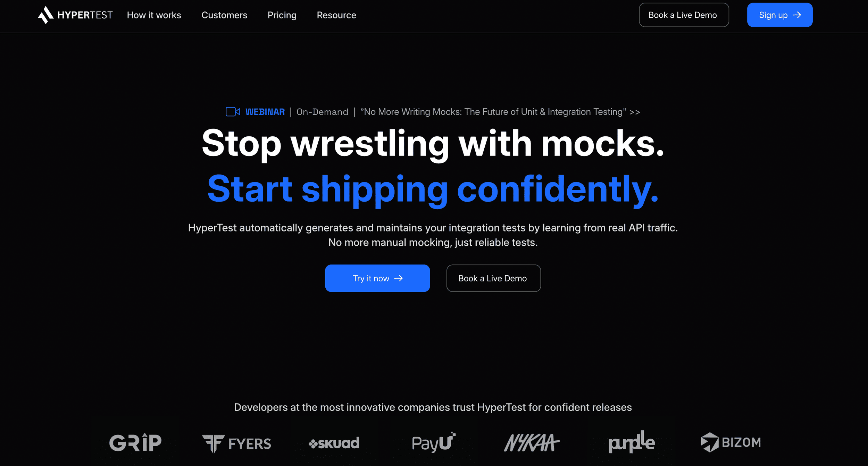Select the Nykaa logo

click(x=532, y=443)
